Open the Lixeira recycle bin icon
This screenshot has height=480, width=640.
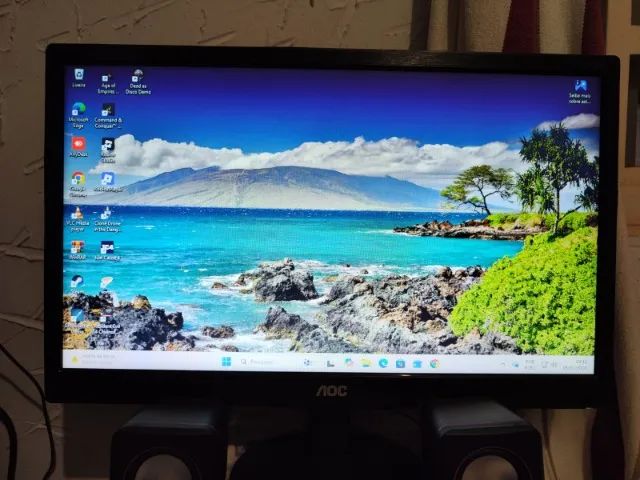pyautogui.click(x=79, y=78)
